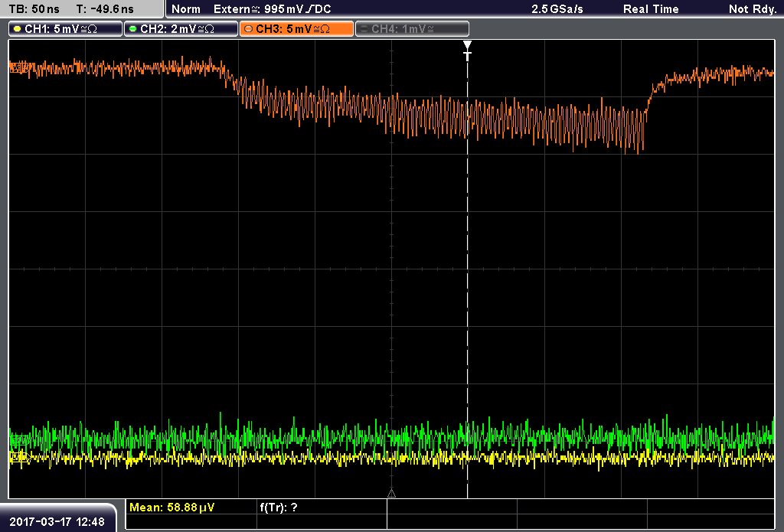The width and height of the screenshot is (784, 532).
Task: Click the Real Time acquisition mode label
Action: click(651, 9)
